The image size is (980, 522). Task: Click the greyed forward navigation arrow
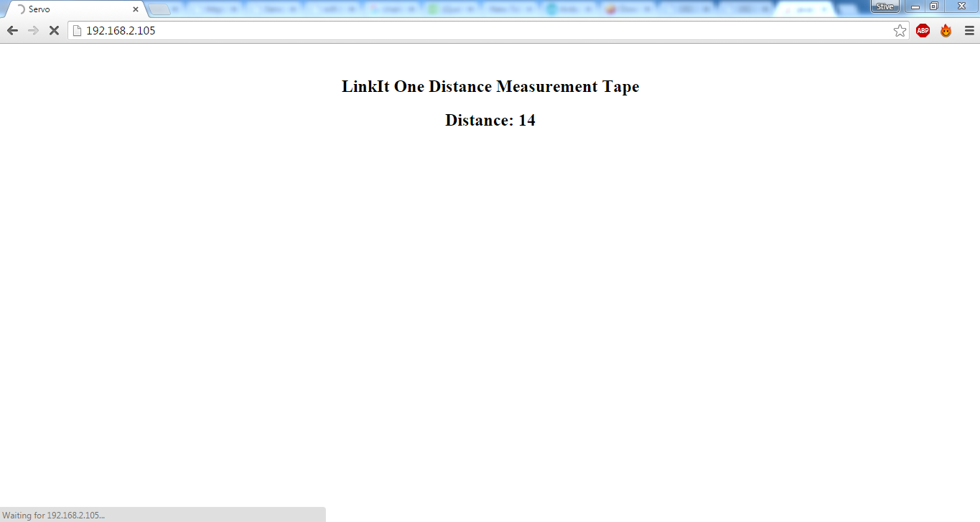33,30
